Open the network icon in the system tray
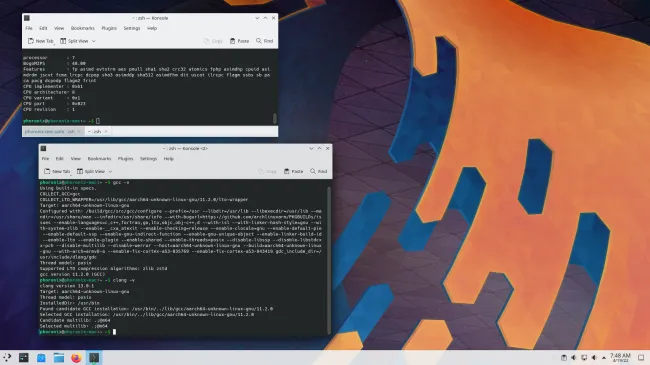The image size is (650, 365). pyautogui.click(x=584, y=358)
